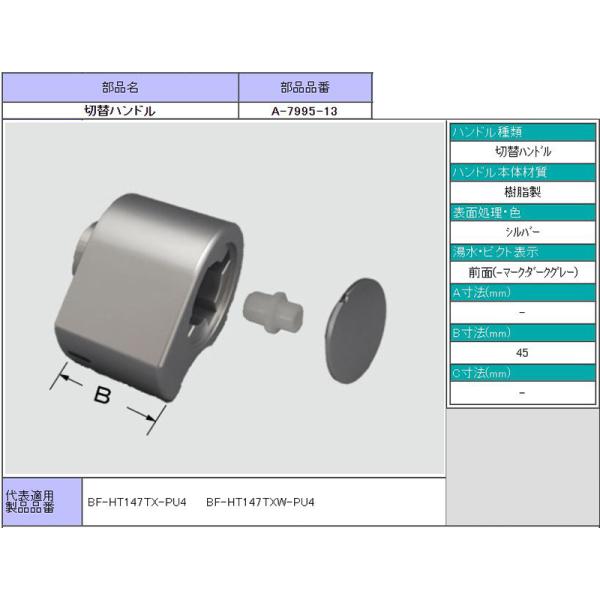
Task: Click product number BF-HT147TX-PU4
Action: (x=138, y=503)
